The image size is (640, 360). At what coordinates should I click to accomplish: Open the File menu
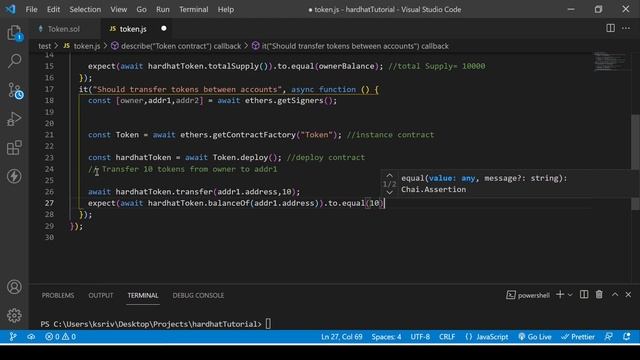[31, 9]
